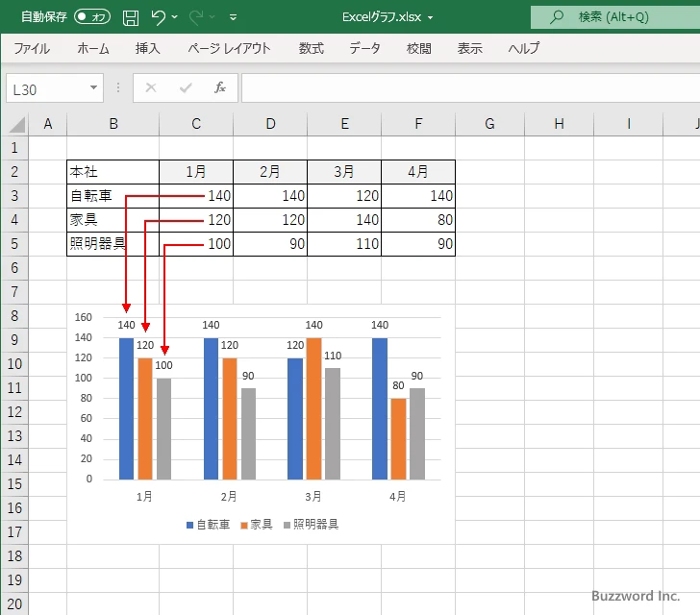Click the orange 家具 legend entry
The image size is (700, 615).
click(x=256, y=525)
